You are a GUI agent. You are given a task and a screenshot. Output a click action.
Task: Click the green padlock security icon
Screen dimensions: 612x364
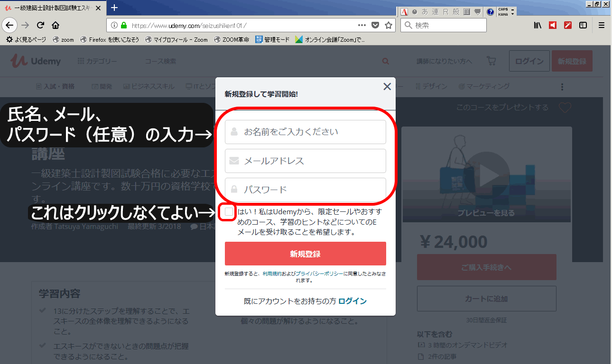124,25
